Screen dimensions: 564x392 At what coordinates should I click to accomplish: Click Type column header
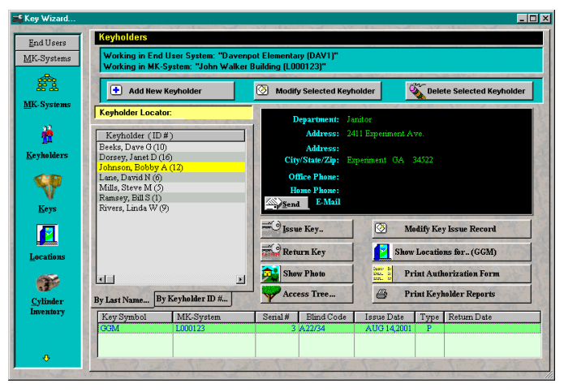click(430, 317)
